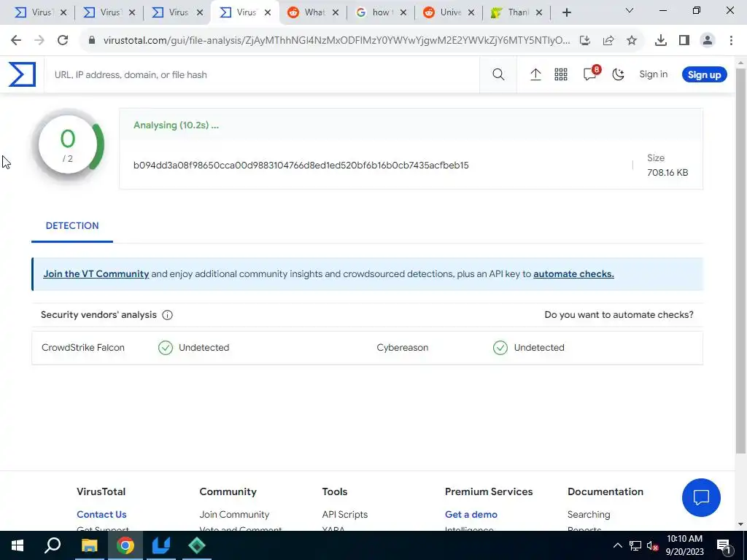747x560 pixels.
Task: Click the VirusTotal sigma logo
Action: [22, 74]
